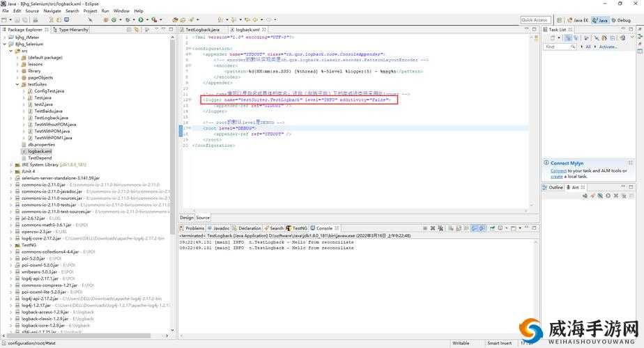Expand the bjhg_JMeter project node

click(x=4, y=38)
